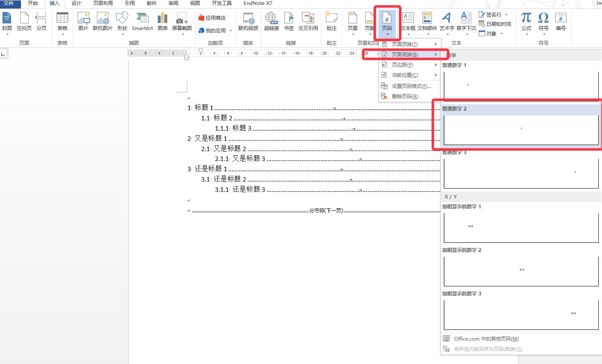602x364 pixels.
Task: Open the Screenshot (屏幕截图) tool
Action: 182,23
